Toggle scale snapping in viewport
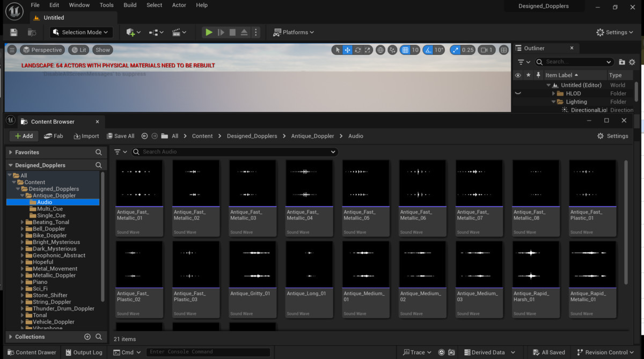Screen dimensions: 644x359 pos(456,50)
